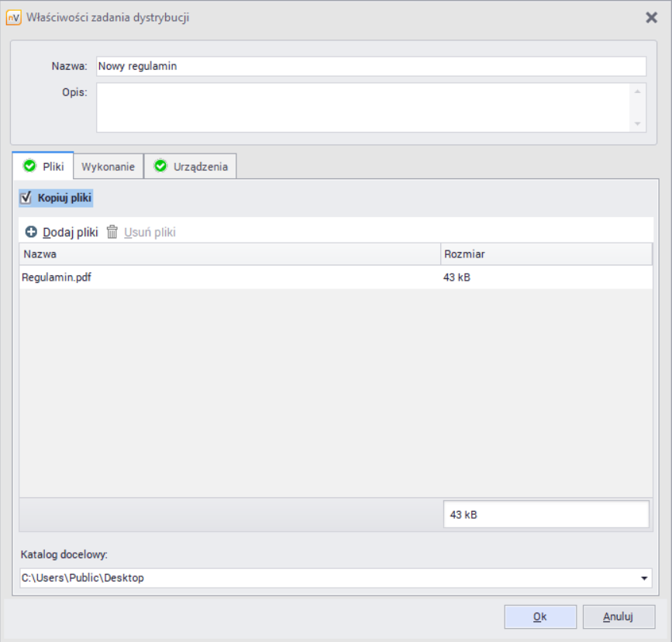
Task: Open the Wykonanie tab
Action: click(x=109, y=167)
